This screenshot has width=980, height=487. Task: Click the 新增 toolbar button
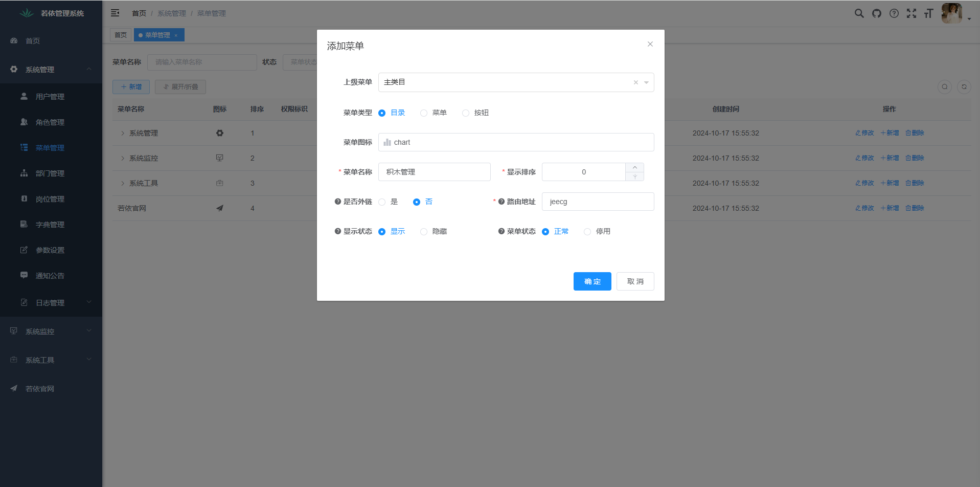[131, 87]
